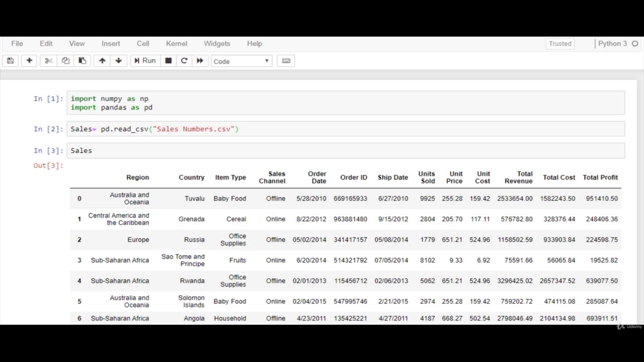Click the Total Profit column header

600,177
